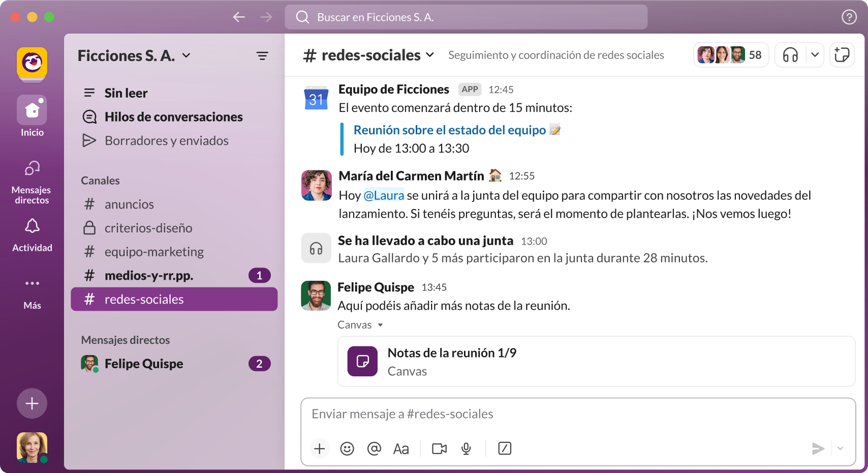The image size is (868, 473).
Task: Open the Inicio view in the sidebar
Action: pos(32,109)
